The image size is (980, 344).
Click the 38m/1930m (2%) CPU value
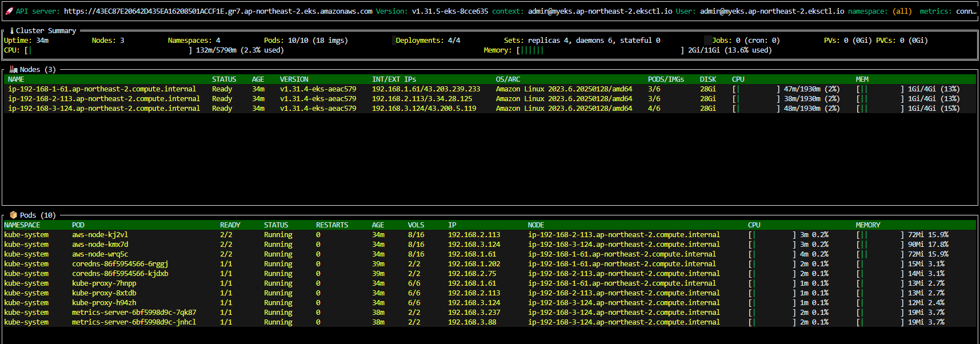pyautogui.click(x=811, y=98)
